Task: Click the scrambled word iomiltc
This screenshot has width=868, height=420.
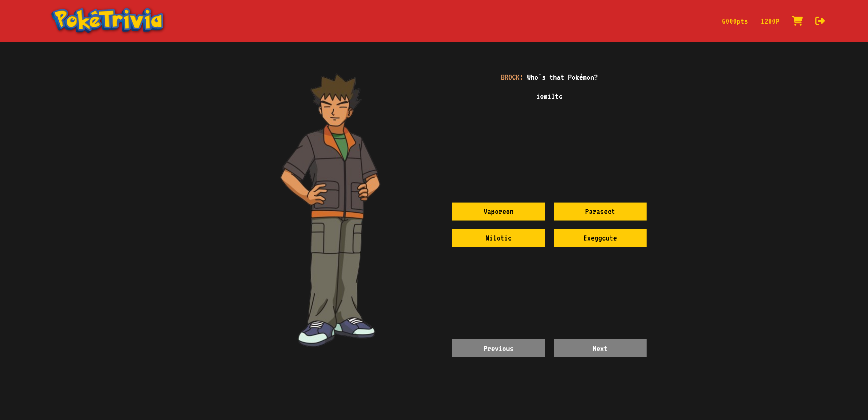Action: click(549, 96)
